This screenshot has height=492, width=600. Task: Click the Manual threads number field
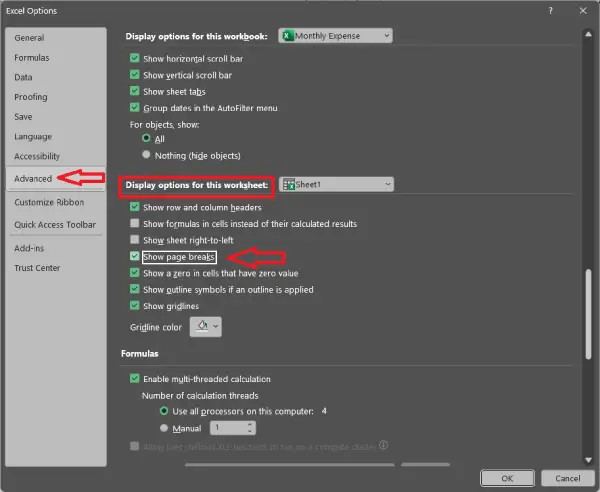tap(228, 428)
